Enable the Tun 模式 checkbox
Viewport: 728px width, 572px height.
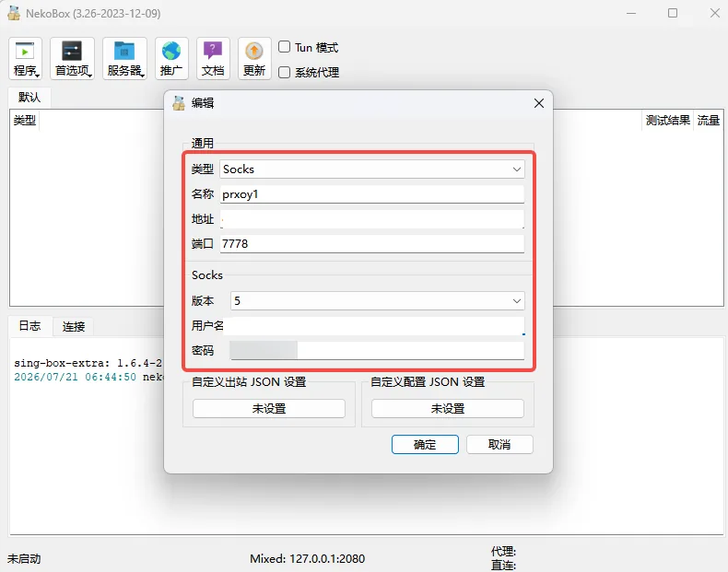(284, 47)
